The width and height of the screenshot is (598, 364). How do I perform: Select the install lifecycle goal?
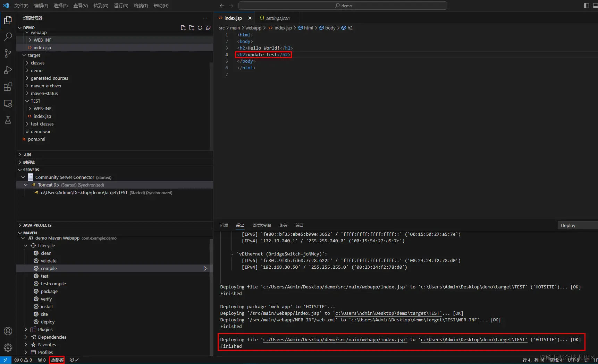click(x=47, y=306)
